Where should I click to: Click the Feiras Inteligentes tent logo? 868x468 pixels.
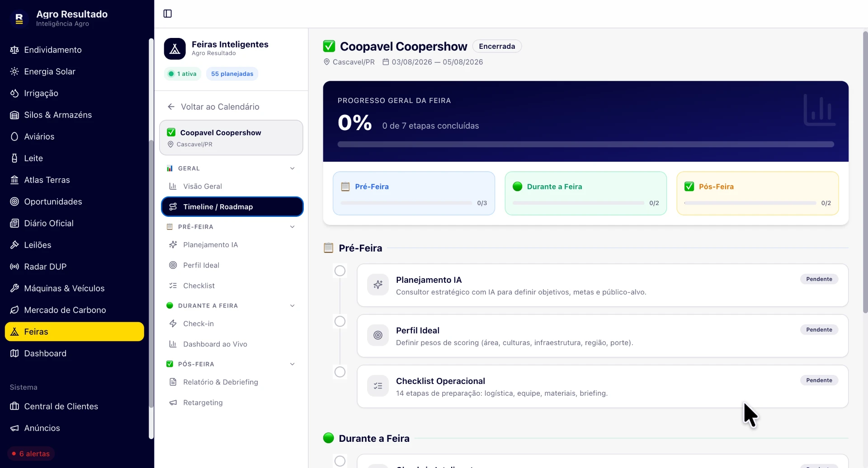175,49
